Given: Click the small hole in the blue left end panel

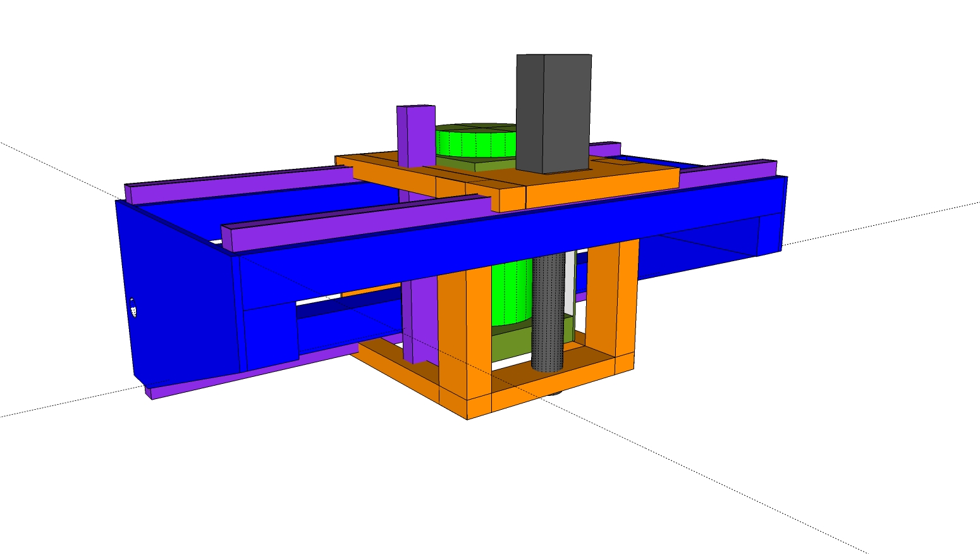Looking at the screenshot, I should 133,309.
